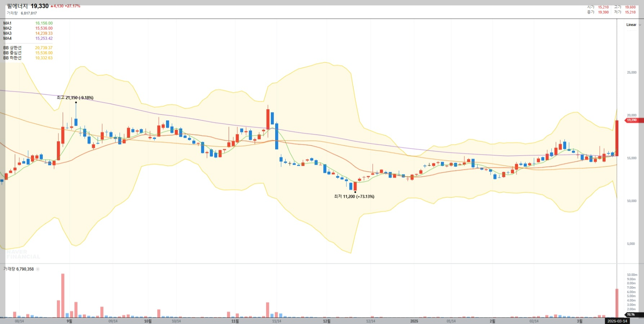Select the BB 상한선 legend row

pyautogui.click(x=28, y=48)
